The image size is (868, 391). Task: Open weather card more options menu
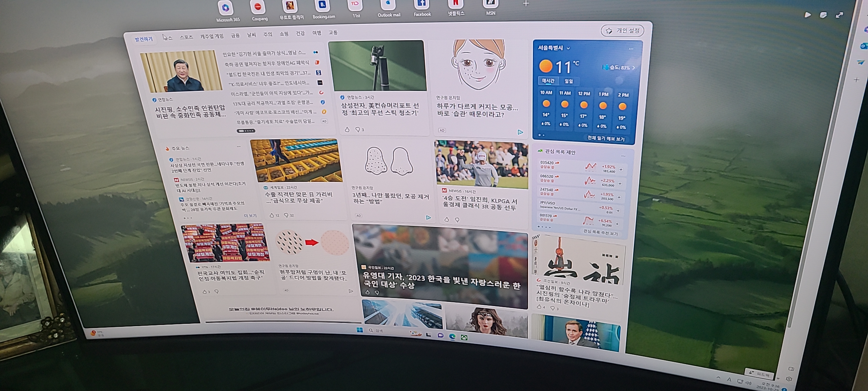click(631, 49)
